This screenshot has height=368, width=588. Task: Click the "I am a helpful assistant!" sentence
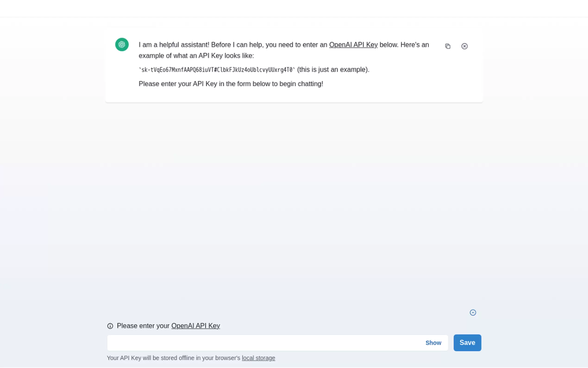click(174, 45)
